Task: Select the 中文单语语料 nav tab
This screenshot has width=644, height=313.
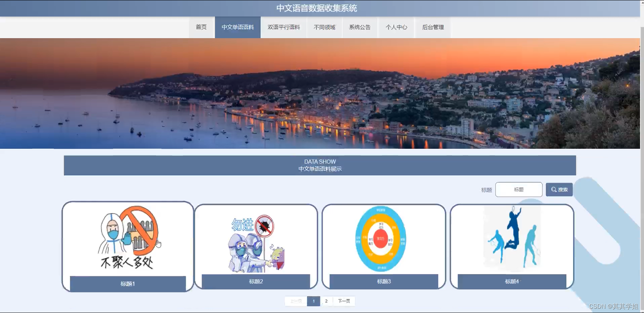Action: (x=238, y=27)
